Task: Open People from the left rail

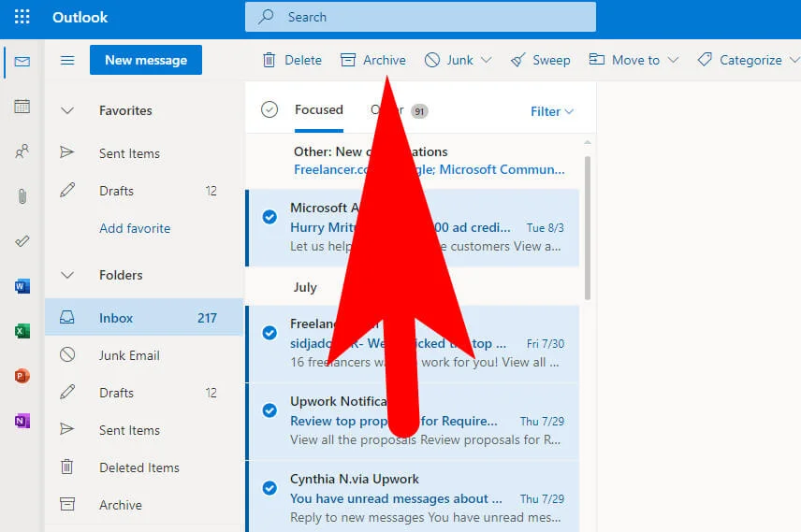Action: tap(22, 151)
